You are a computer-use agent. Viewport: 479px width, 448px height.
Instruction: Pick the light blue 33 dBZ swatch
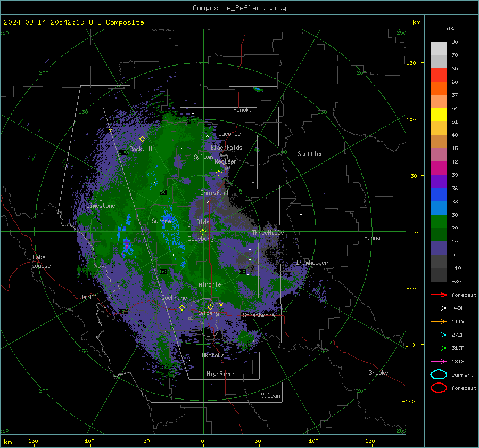click(x=439, y=208)
